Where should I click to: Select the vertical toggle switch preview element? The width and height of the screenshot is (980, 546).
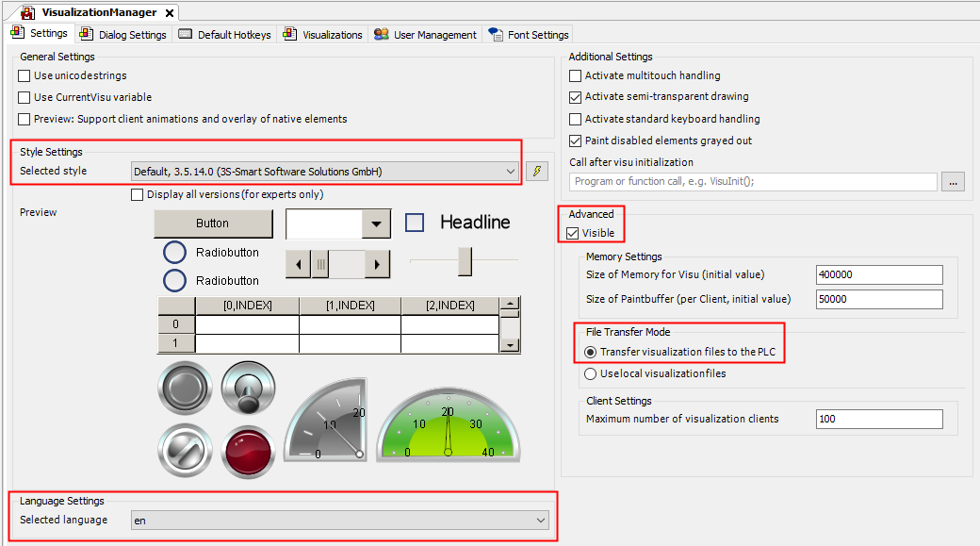click(x=248, y=389)
